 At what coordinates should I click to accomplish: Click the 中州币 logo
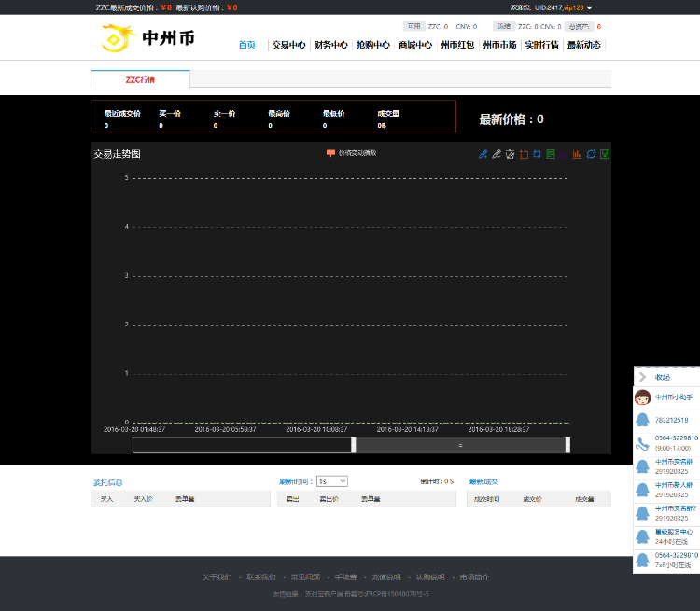[x=148, y=38]
